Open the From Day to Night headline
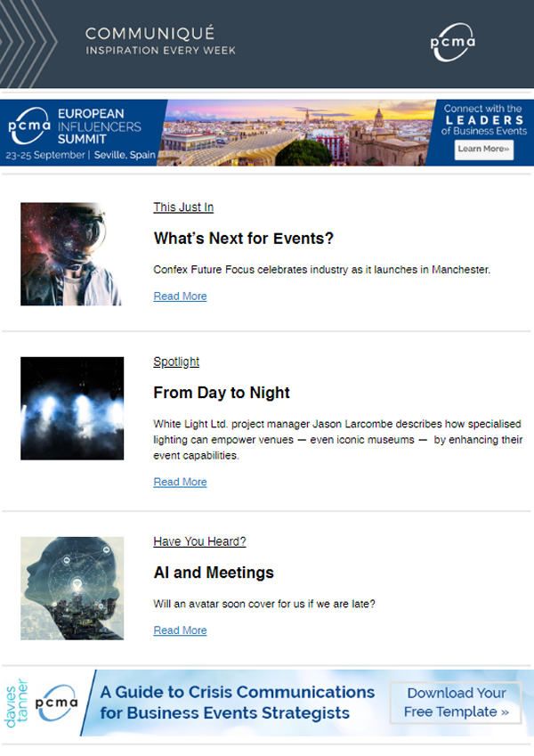Image resolution: width=534 pixels, height=756 pixels. [x=222, y=393]
